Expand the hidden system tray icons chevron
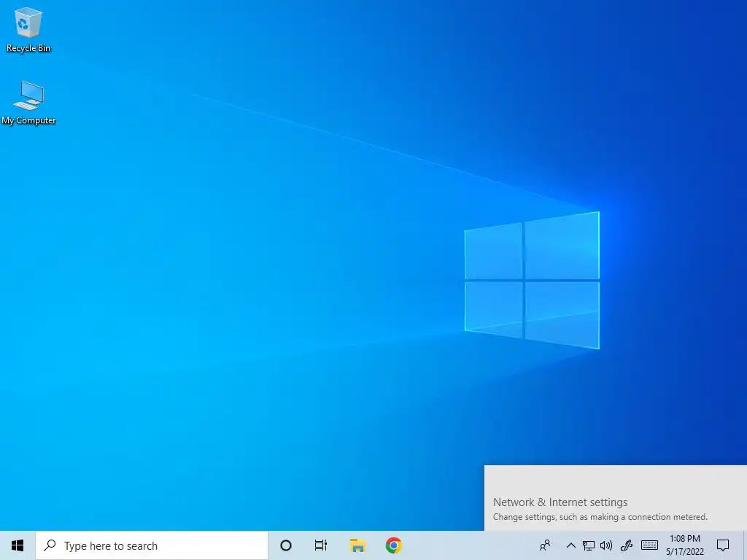The width and height of the screenshot is (747, 560). pyautogui.click(x=570, y=545)
